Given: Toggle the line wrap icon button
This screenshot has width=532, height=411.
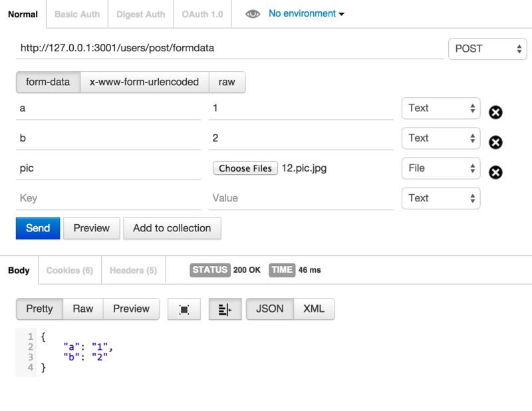Looking at the screenshot, I should pos(225,309).
